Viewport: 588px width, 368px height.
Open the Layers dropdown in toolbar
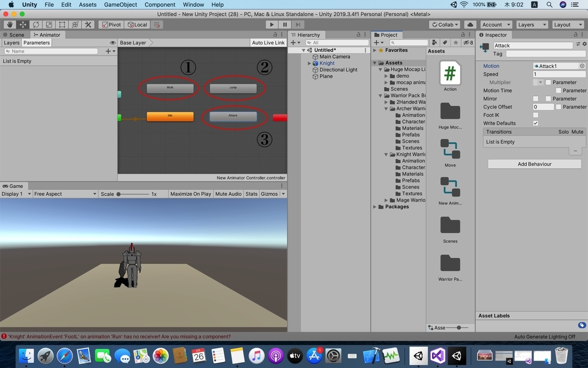point(531,25)
